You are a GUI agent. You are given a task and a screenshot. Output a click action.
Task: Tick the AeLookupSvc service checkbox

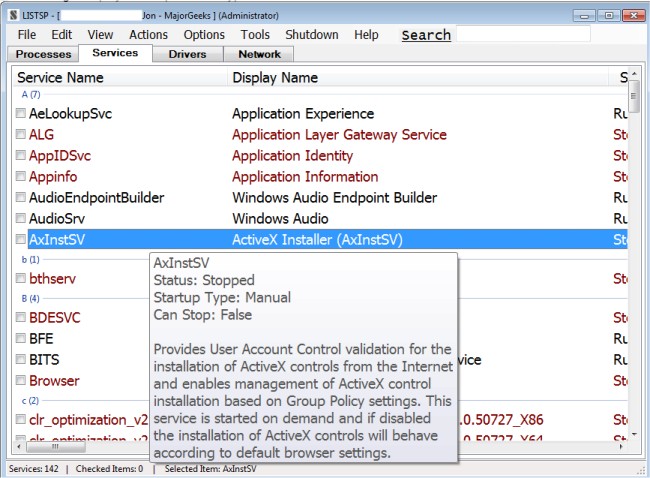21,114
